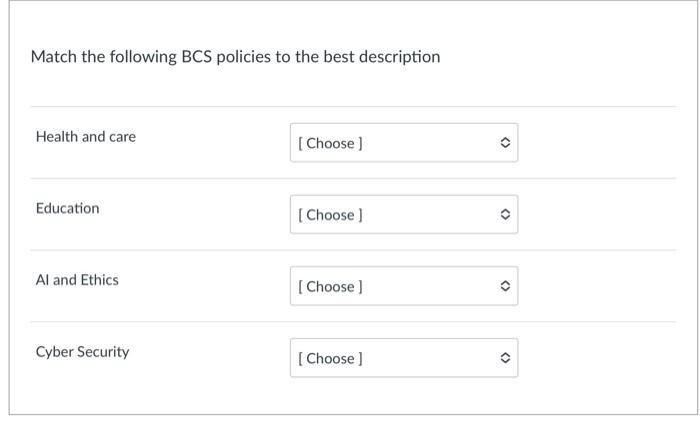The image size is (700, 421).
Task: Expand the AI and Ethics dropdown
Action: pos(404,287)
